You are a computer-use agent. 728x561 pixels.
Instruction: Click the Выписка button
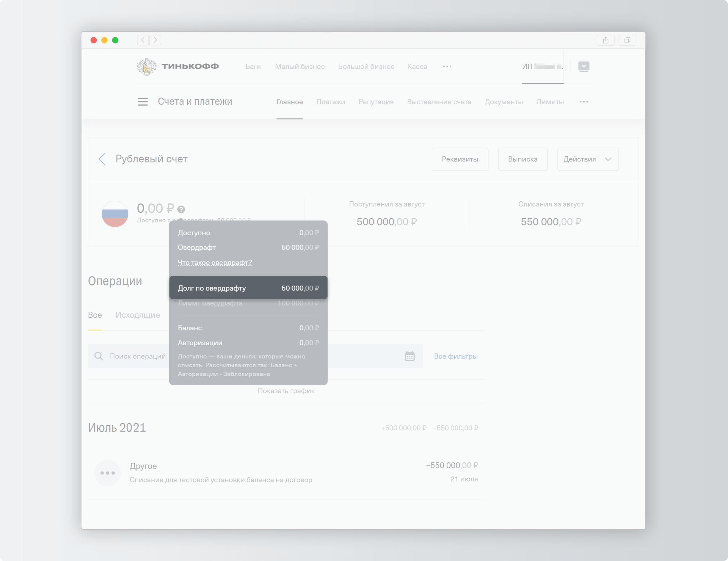click(x=522, y=159)
